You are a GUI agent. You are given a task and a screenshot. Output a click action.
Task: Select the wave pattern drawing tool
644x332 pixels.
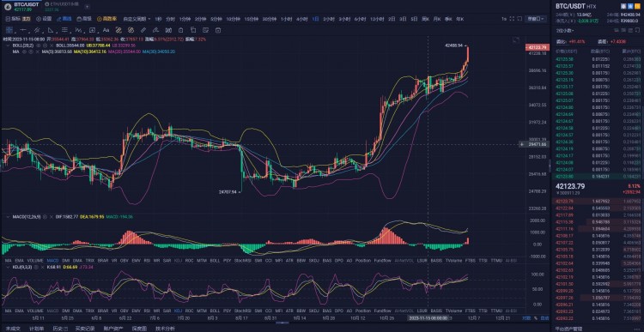tap(78, 30)
